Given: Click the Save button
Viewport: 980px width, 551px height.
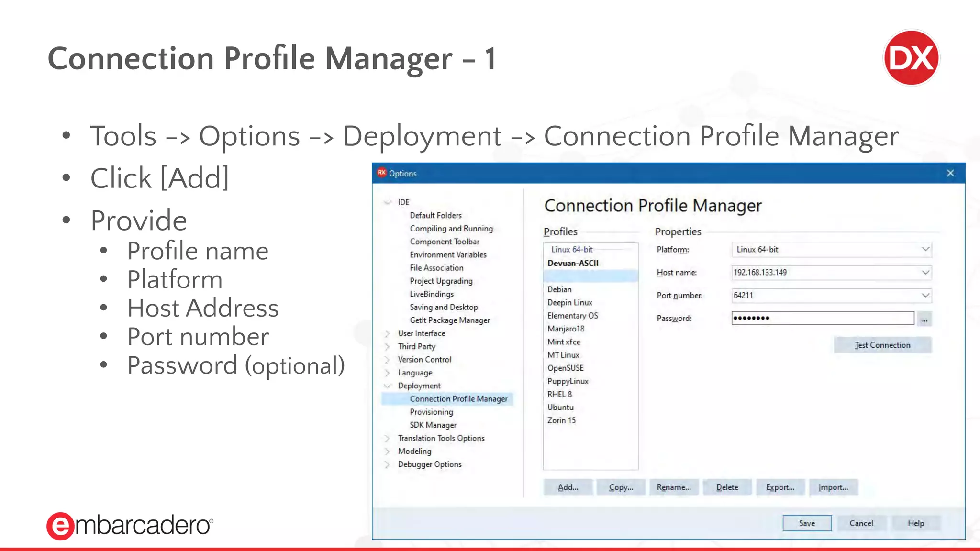Looking at the screenshot, I should (x=807, y=523).
